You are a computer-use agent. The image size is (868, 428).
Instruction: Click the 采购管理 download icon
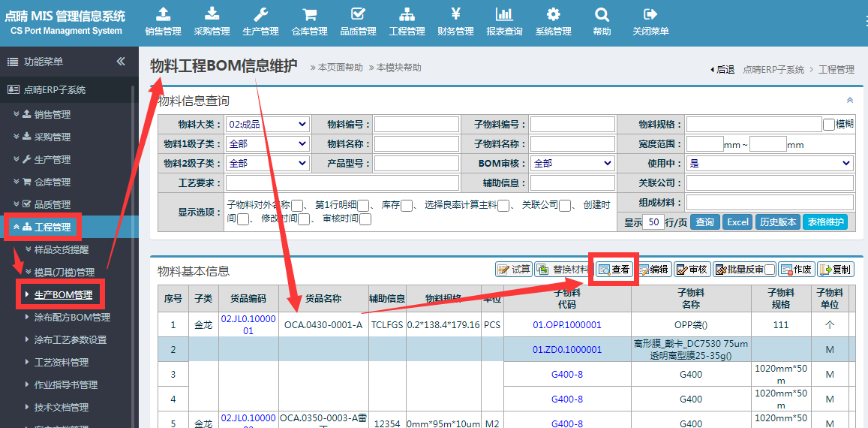[x=212, y=14]
